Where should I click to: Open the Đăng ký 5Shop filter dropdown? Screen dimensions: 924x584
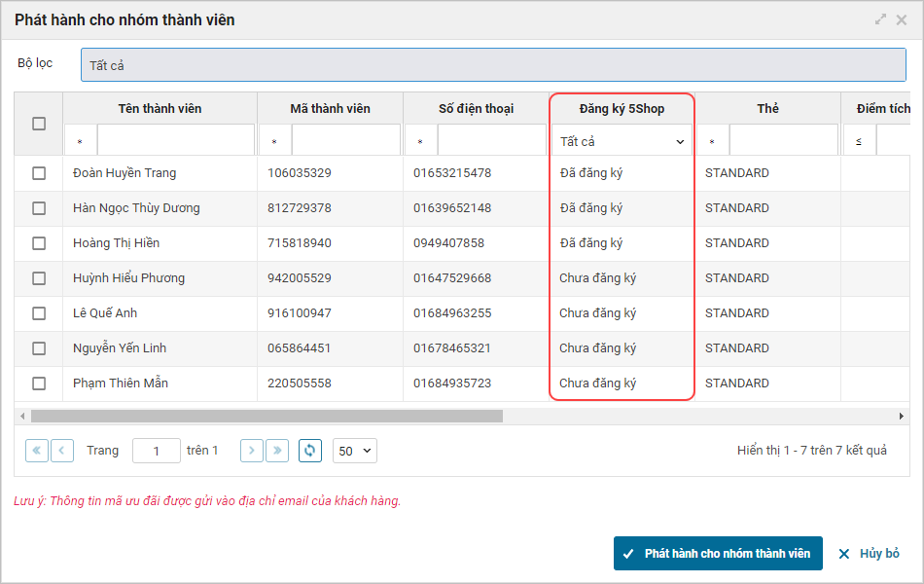click(622, 141)
